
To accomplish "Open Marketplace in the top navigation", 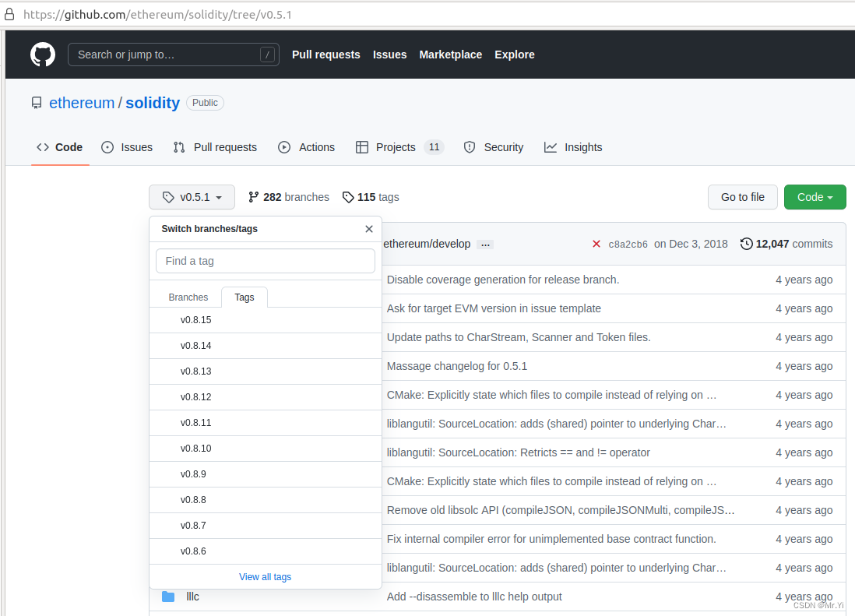I will tap(450, 55).
